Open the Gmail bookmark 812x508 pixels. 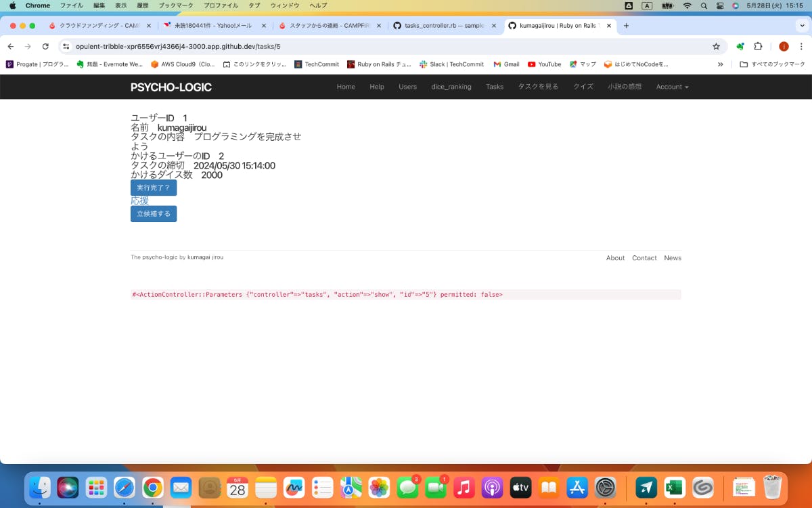(506, 64)
